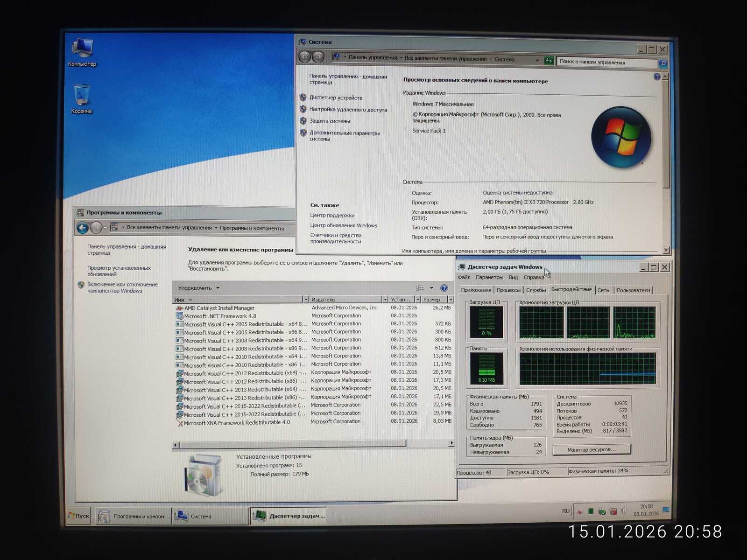
Task: Click the Монитор ресурсов button
Action: coord(592,449)
